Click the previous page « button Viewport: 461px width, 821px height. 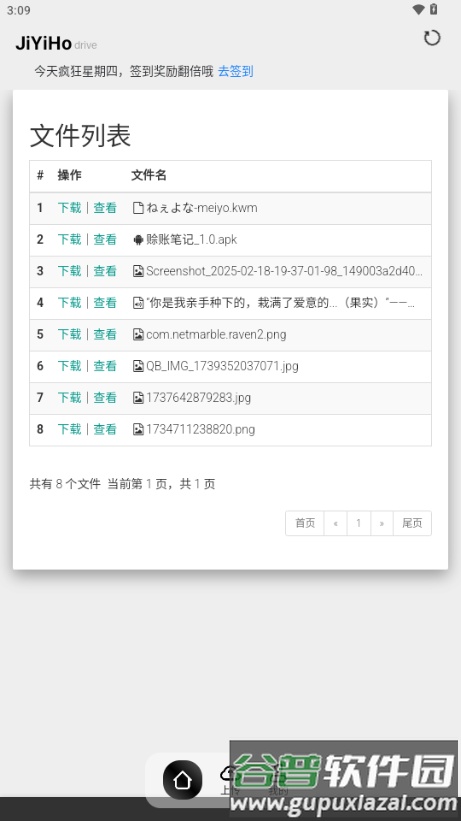coord(335,523)
